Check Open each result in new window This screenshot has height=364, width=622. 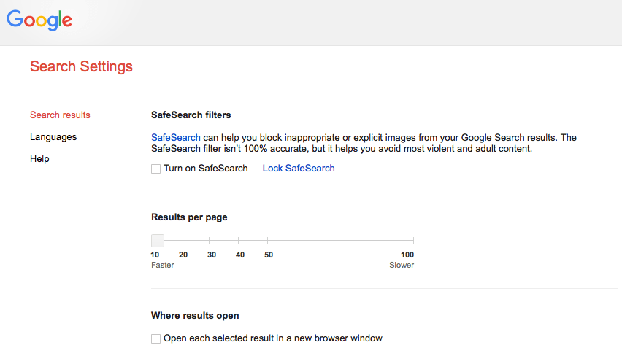pyautogui.click(x=156, y=338)
